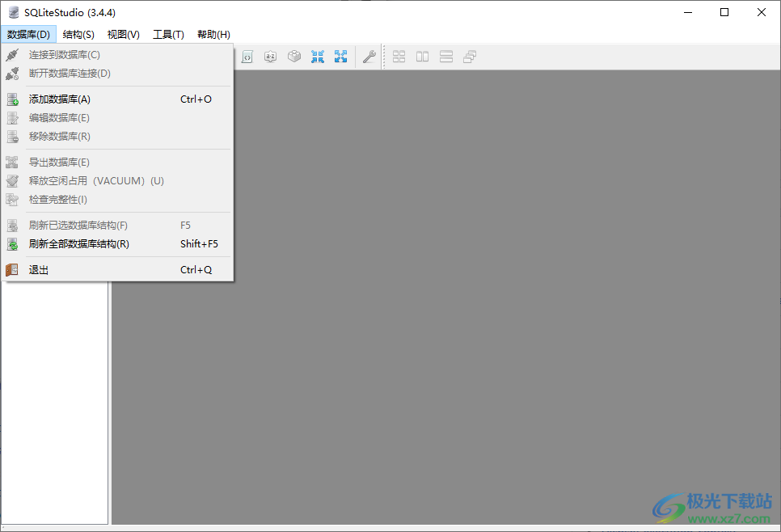
Task: Open the 结构 menu
Action: (x=78, y=34)
